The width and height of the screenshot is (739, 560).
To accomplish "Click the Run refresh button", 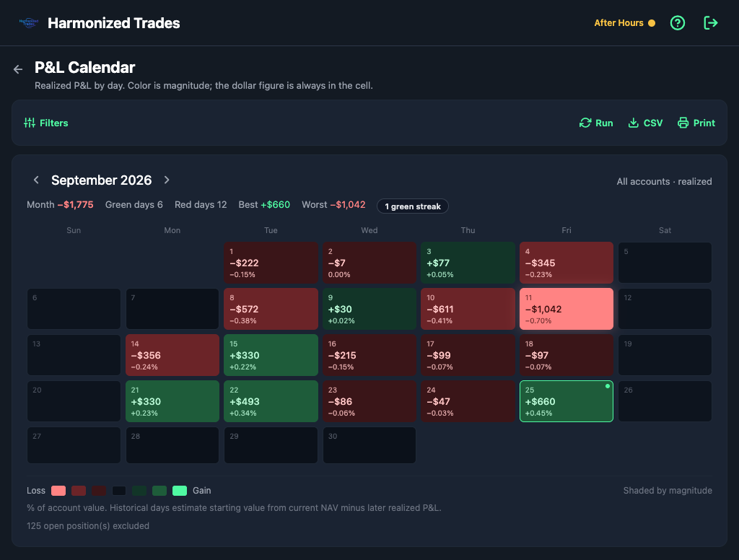I will [x=596, y=123].
